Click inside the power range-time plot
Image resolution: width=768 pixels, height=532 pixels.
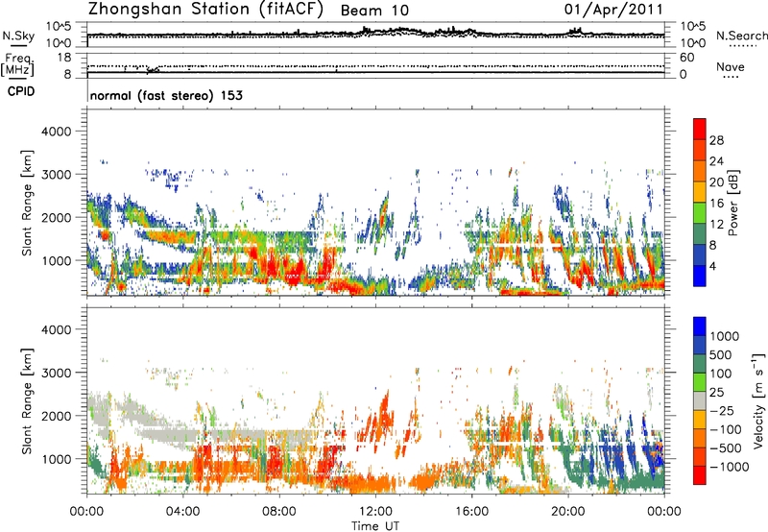pyautogui.click(x=375, y=203)
